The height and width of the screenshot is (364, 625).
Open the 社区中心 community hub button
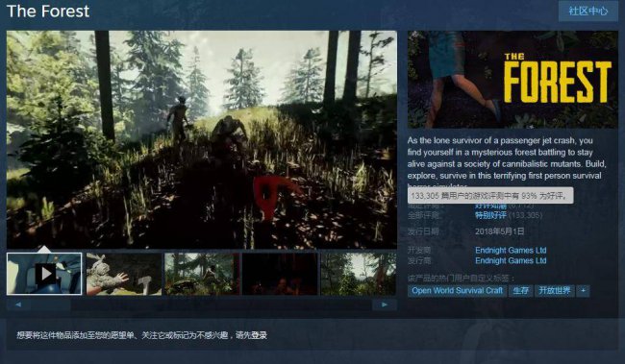click(588, 12)
